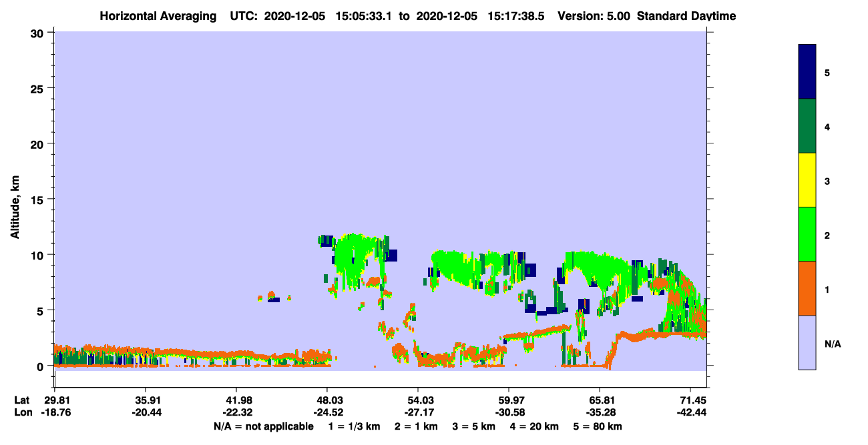Click the latitude value 65.81
Viewport: 868px width, 445px height.
pyautogui.click(x=600, y=400)
